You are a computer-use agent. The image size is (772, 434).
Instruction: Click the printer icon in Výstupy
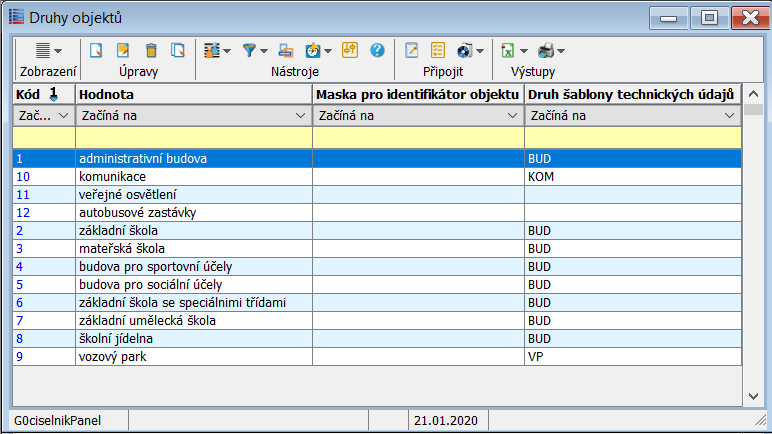tap(546, 50)
